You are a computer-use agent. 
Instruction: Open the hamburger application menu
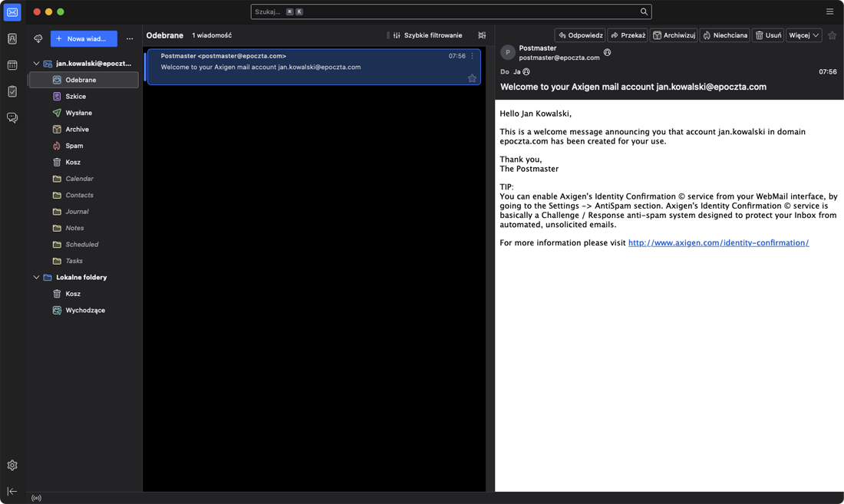click(x=829, y=12)
